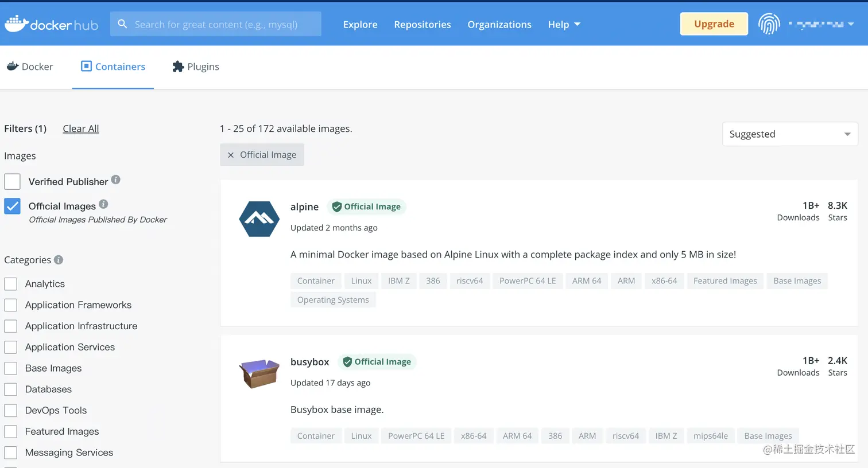The width and height of the screenshot is (868, 468).
Task: Click alpine's Operating Systems tag
Action: pyautogui.click(x=333, y=300)
